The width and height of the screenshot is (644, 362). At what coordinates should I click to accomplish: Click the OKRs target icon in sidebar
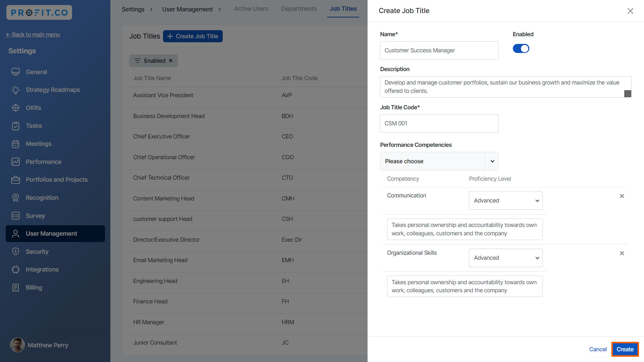pos(15,108)
